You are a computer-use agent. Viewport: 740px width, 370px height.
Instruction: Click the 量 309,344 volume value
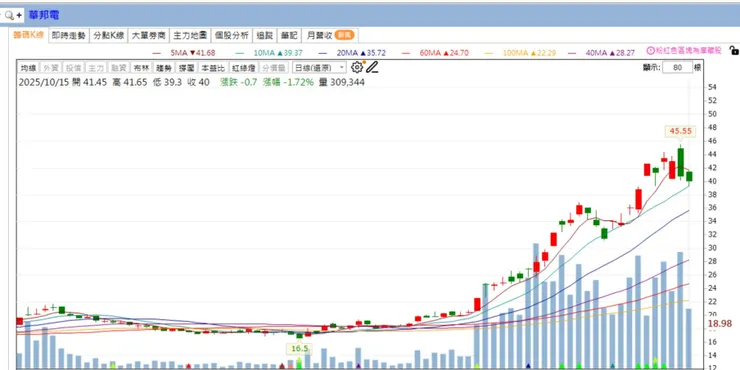pyautogui.click(x=342, y=82)
